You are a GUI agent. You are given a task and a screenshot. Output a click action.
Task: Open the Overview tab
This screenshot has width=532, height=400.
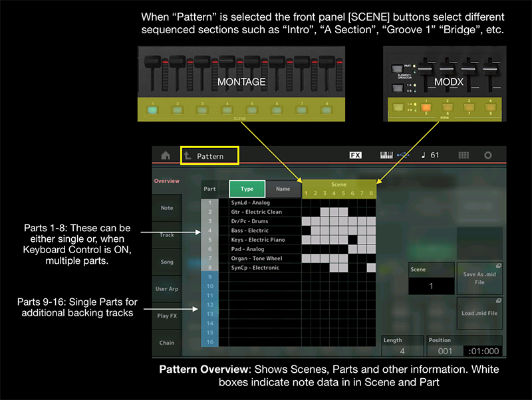point(167,181)
